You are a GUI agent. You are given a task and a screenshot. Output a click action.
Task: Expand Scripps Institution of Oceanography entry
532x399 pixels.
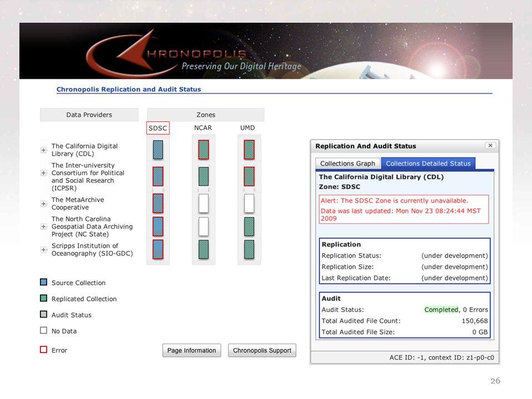pyautogui.click(x=43, y=250)
